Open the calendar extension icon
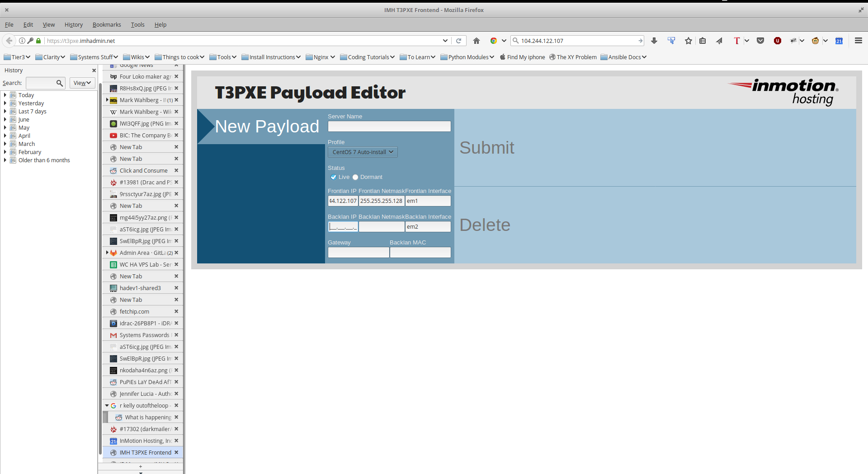 (839, 41)
